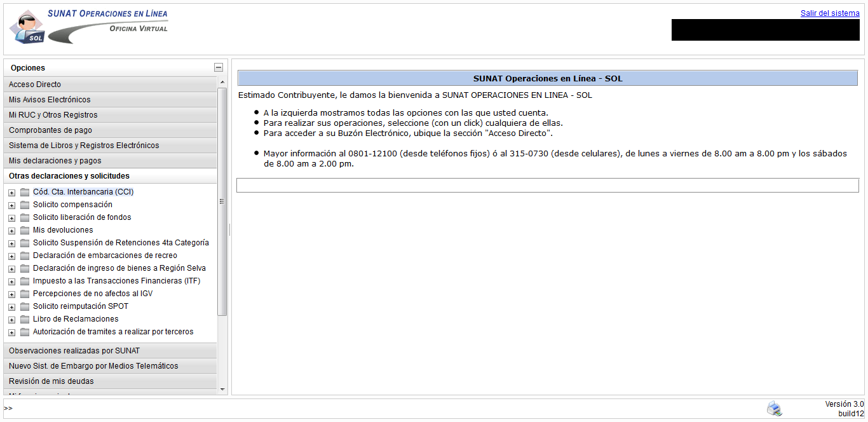
Task: Select Libro de Reclamaciones label
Action: click(76, 319)
